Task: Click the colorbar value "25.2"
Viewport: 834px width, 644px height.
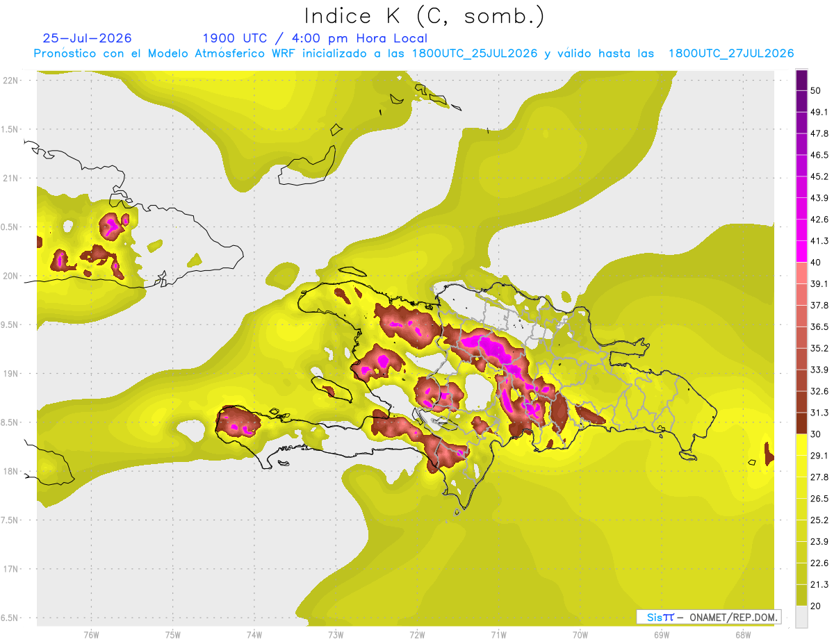Action: point(819,520)
